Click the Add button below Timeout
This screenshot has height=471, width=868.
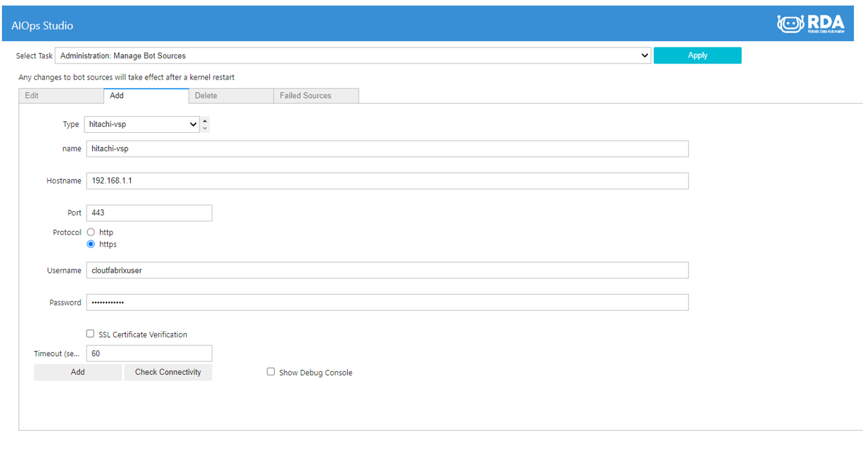click(x=78, y=372)
